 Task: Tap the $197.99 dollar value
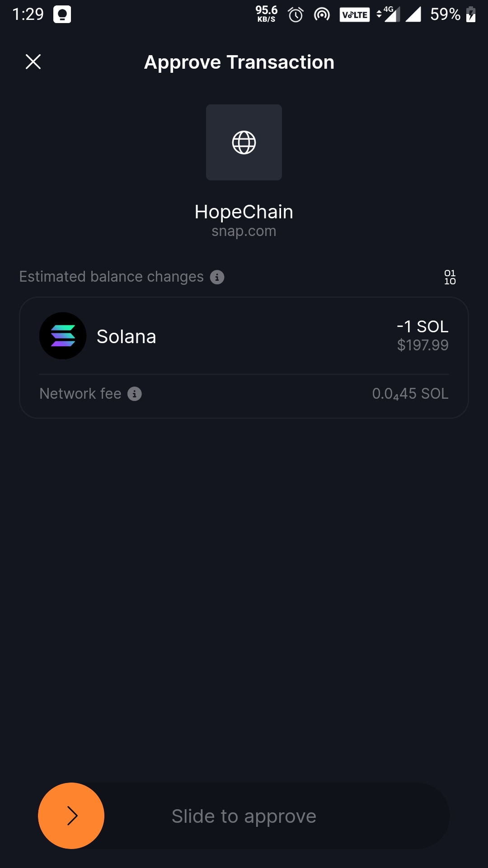pos(422,345)
